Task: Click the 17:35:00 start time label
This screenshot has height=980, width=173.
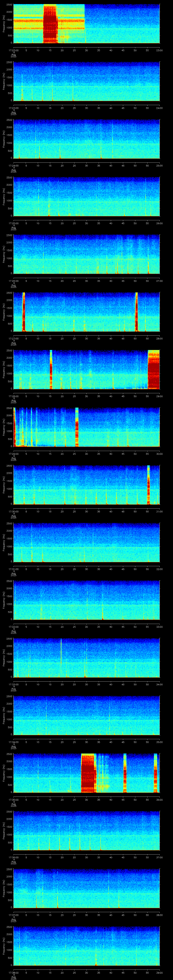Action: (x=13, y=800)
